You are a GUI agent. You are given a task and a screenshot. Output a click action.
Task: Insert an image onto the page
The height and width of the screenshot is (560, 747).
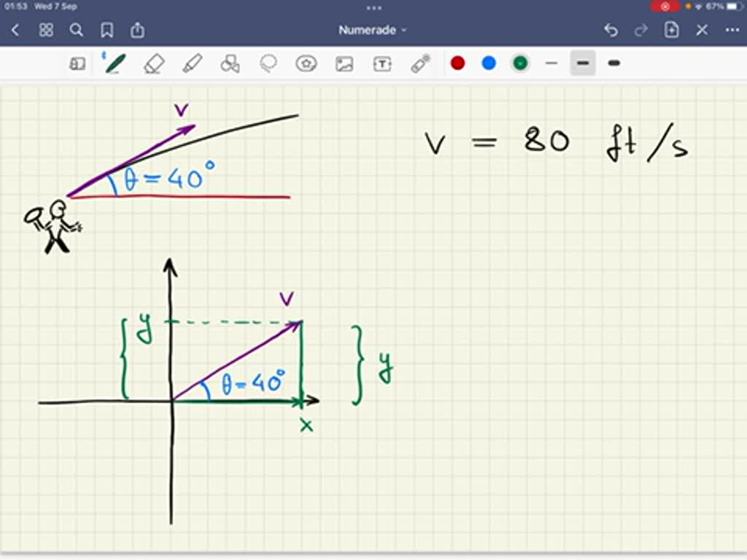pyautogui.click(x=344, y=63)
